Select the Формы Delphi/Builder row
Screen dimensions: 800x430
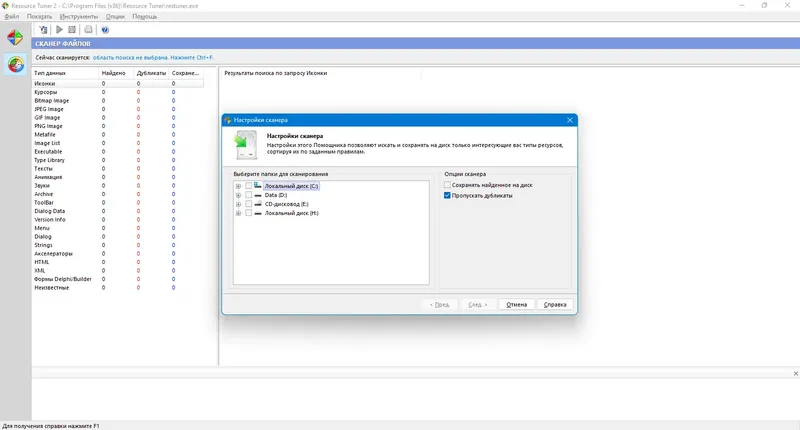(117, 279)
